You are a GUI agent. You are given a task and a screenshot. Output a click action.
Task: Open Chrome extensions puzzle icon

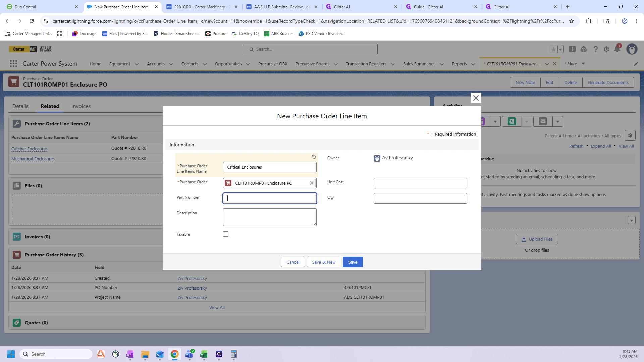tap(588, 21)
